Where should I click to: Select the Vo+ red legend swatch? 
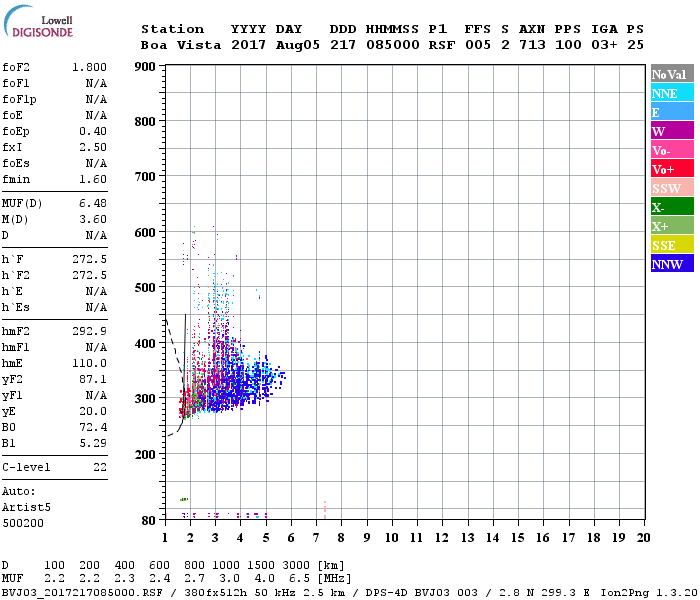pyautogui.click(x=671, y=169)
